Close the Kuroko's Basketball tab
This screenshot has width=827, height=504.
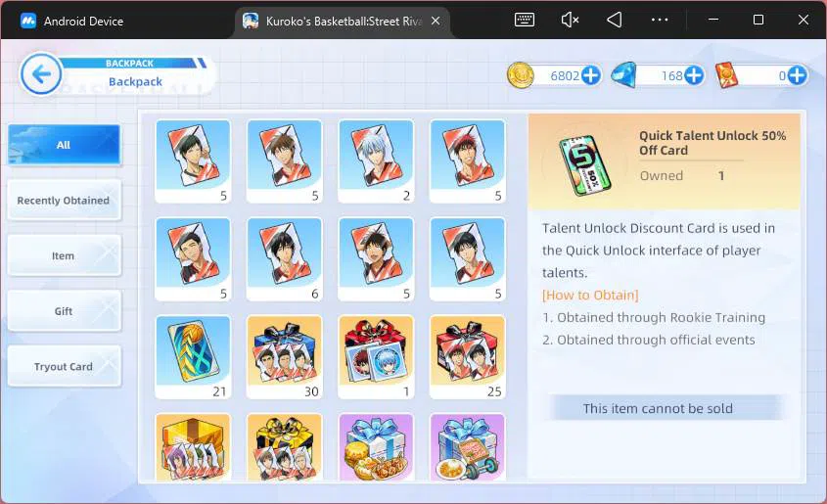(436, 22)
